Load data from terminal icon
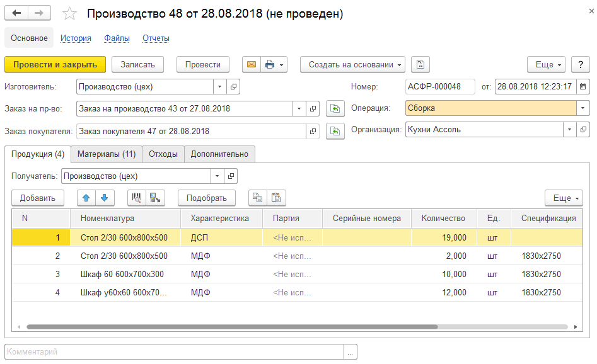 coord(155,198)
